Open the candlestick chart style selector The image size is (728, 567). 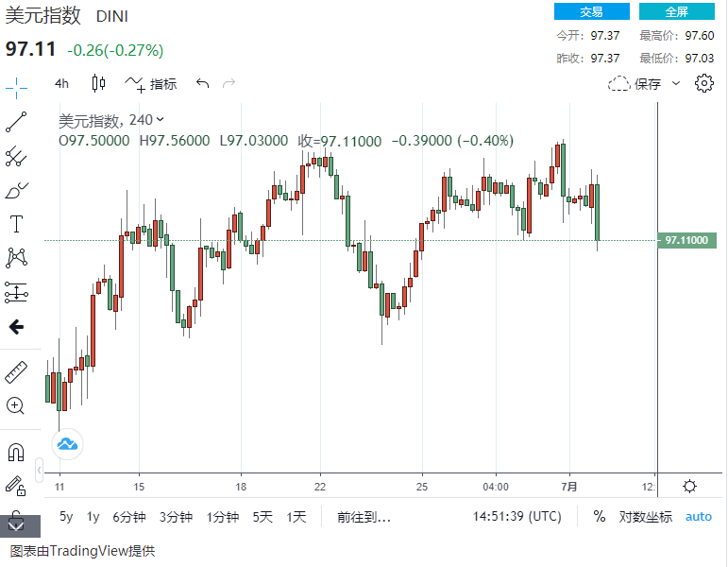tap(98, 84)
